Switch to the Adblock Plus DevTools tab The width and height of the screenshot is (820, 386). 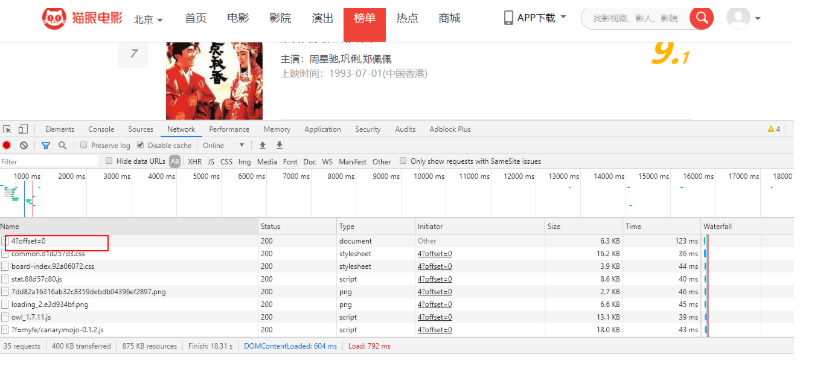(450, 129)
